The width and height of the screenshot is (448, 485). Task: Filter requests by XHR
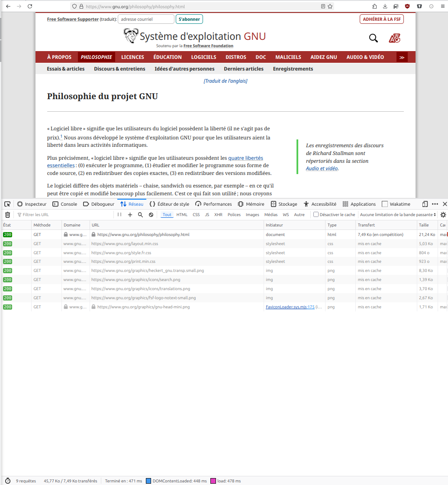pyautogui.click(x=218, y=215)
